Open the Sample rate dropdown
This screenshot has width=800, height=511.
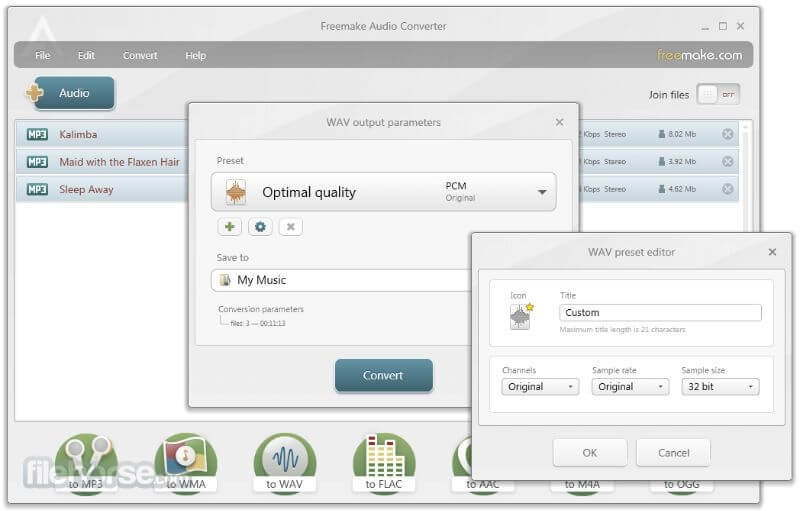click(x=630, y=387)
